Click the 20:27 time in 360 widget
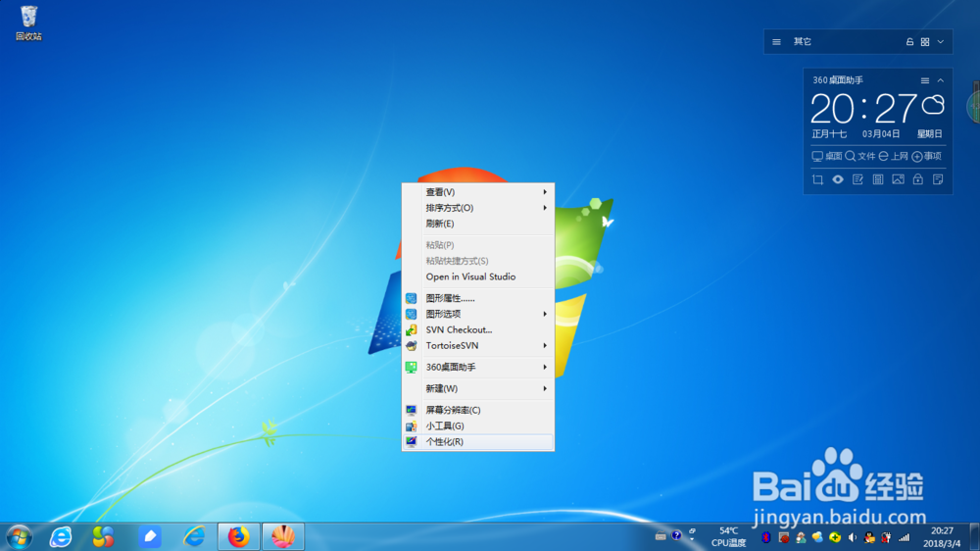 863,109
